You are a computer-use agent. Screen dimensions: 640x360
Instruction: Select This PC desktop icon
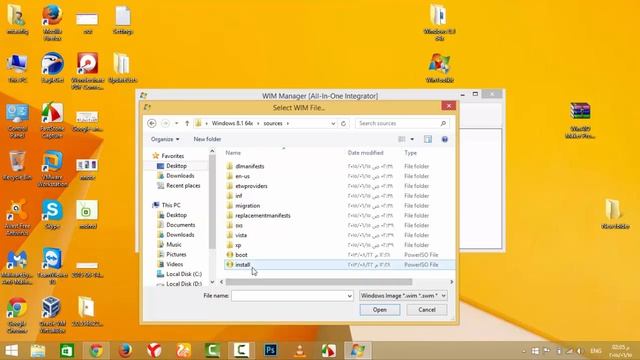click(x=17, y=69)
